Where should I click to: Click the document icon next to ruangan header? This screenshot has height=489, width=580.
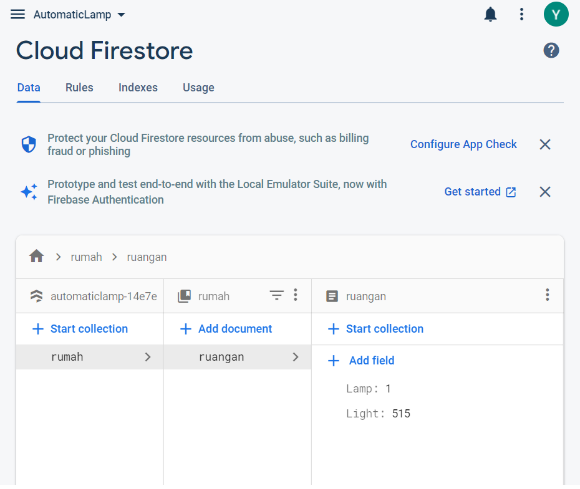332,296
